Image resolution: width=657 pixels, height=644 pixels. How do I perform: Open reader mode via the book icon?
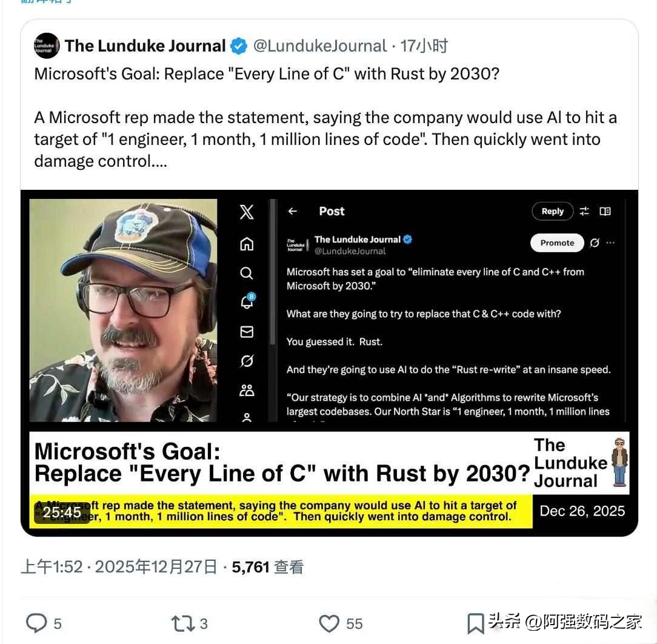pos(604,211)
